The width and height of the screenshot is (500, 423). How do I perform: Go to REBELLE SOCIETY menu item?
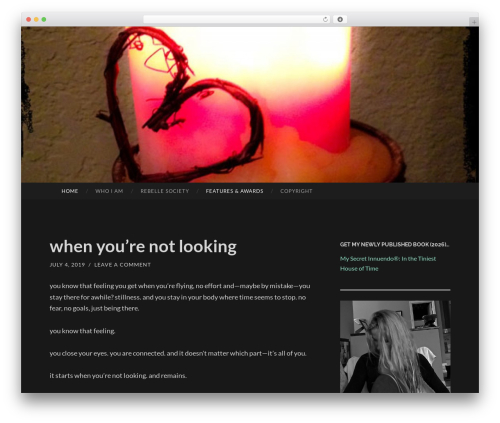(x=165, y=191)
